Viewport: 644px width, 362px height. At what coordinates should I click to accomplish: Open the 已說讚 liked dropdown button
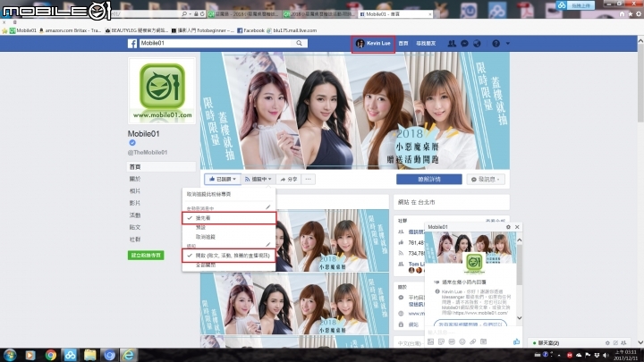pos(222,180)
